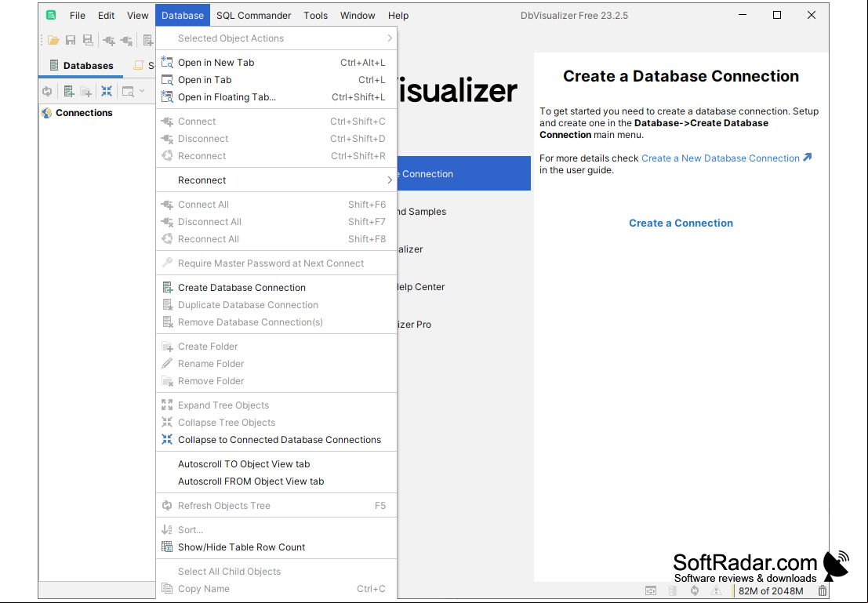Toggle Autoscroll FROM Object View tab

pos(276,481)
